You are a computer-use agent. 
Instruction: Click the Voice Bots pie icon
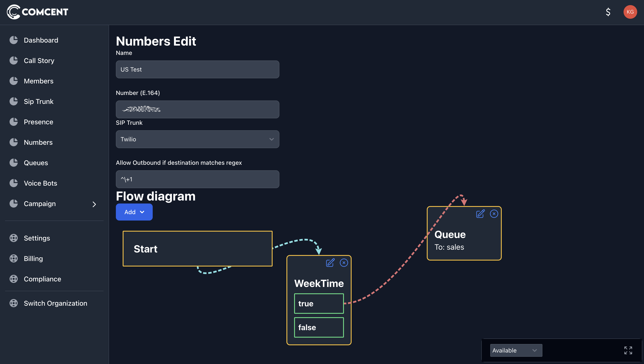pos(13,183)
